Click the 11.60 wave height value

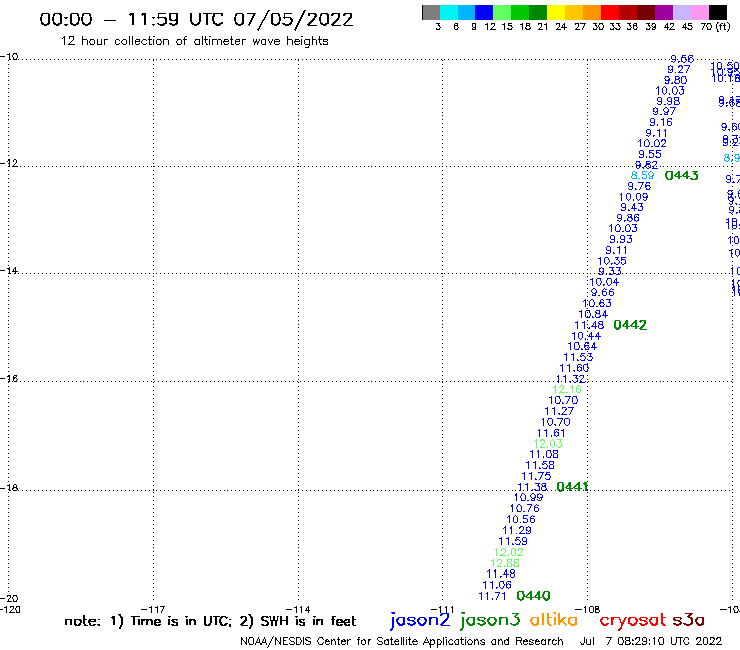pos(574,368)
